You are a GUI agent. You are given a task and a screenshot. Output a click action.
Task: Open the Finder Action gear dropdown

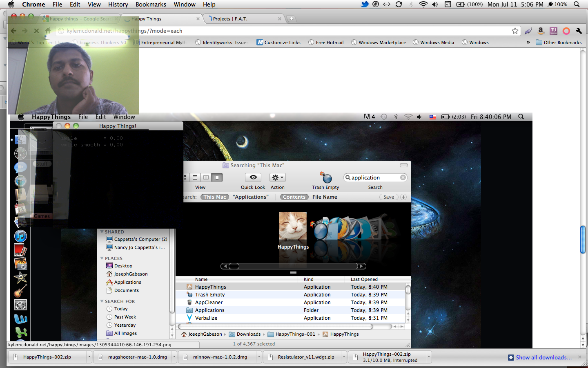pyautogui.click(x=278, y=177)
